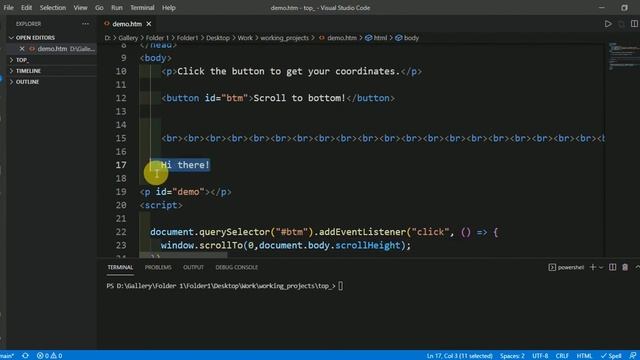Click Gallery in the breadcrumb path
640x360 pixels.
click(x=128, y=38)
